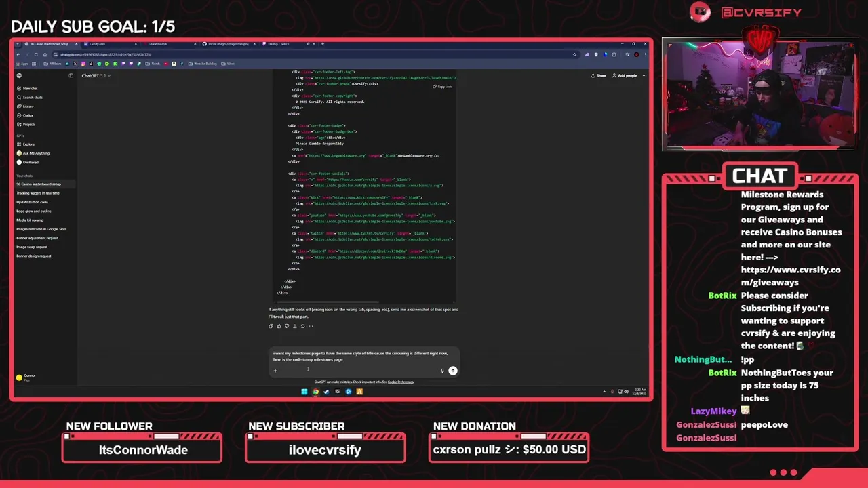Click into the message composer text
Screen dimensions: 868x488
coord(360,356)
